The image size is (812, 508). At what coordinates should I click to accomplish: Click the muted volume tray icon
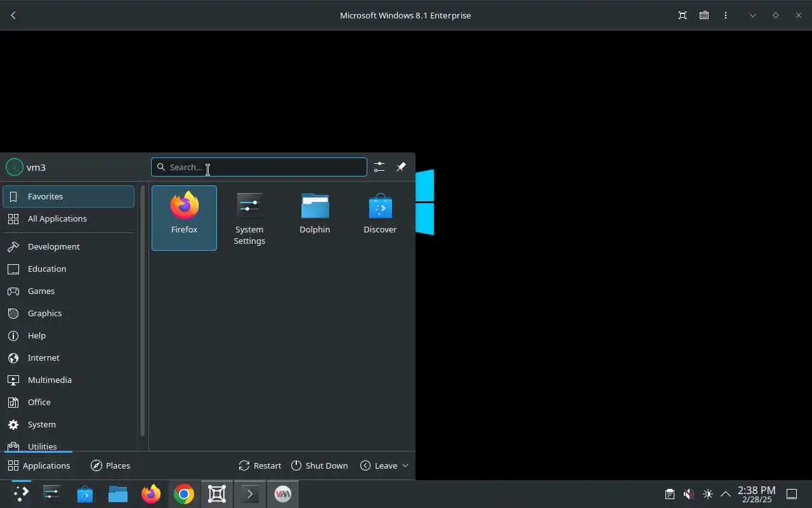click(x=688, y=494)
